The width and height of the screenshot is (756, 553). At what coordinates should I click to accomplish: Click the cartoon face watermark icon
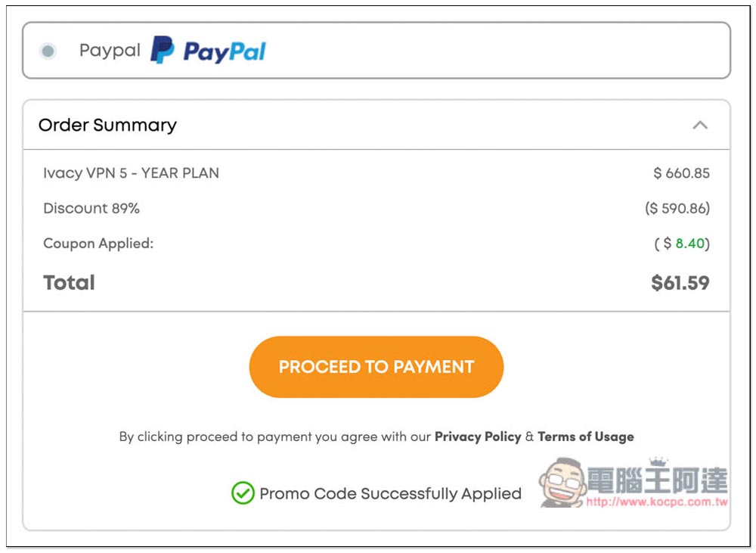click(562, 483)
